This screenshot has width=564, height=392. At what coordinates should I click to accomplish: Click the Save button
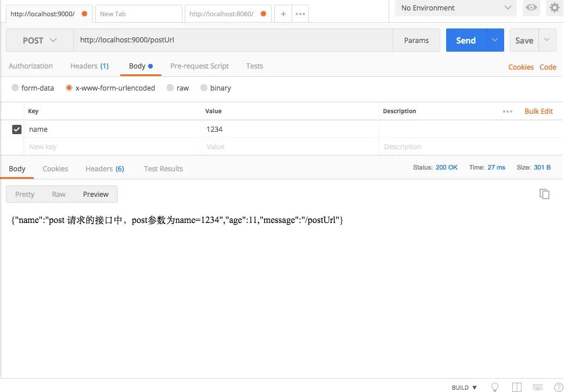524,40
